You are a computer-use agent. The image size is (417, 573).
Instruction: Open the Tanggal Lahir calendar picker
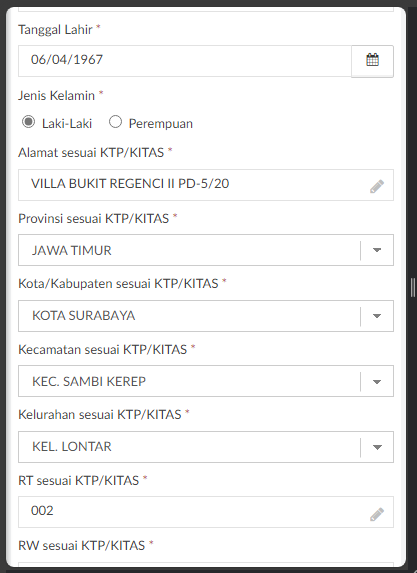point(372,61)
